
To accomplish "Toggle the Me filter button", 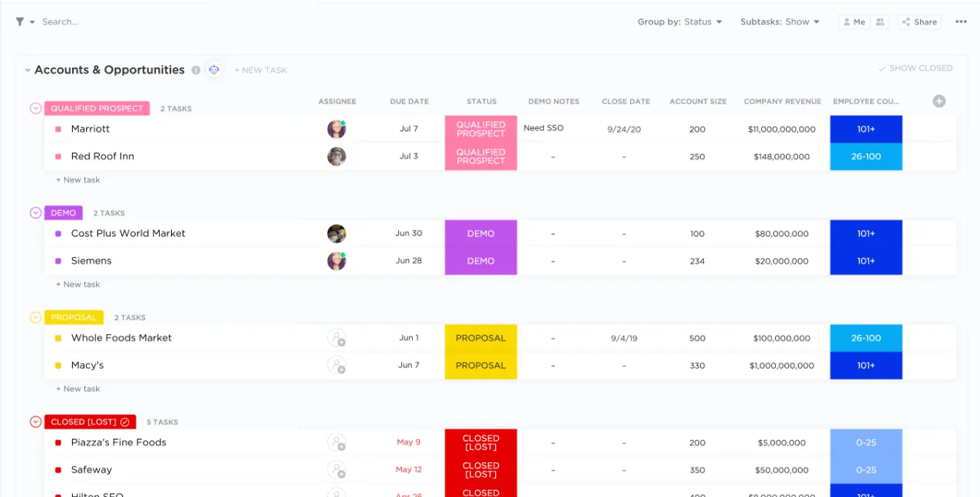I will [x=853, y=22].
